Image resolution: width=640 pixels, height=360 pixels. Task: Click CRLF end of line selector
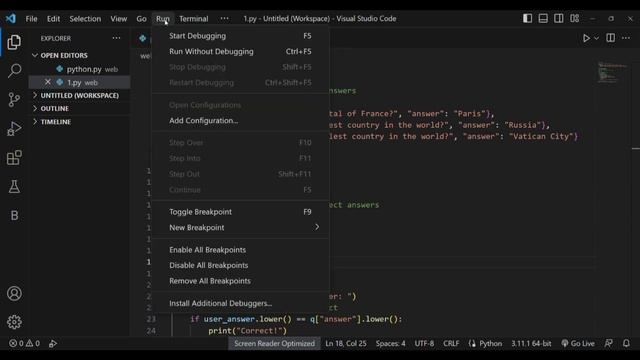tap(451, 343)
